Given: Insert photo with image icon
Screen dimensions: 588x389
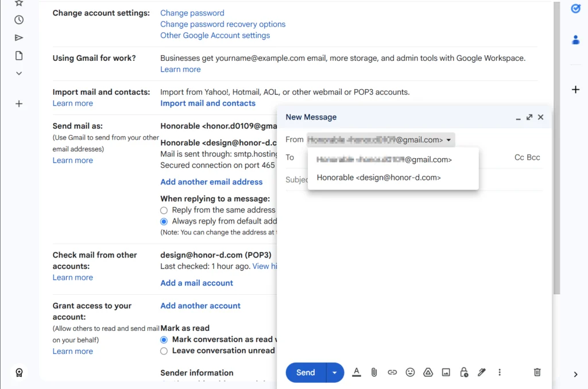Looking at the screenshot, I should tap(446, 372).
